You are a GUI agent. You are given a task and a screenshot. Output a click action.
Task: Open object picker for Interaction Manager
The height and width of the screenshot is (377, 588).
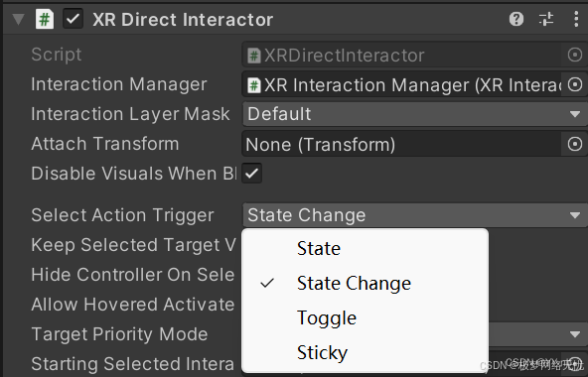tap(574, 84)
